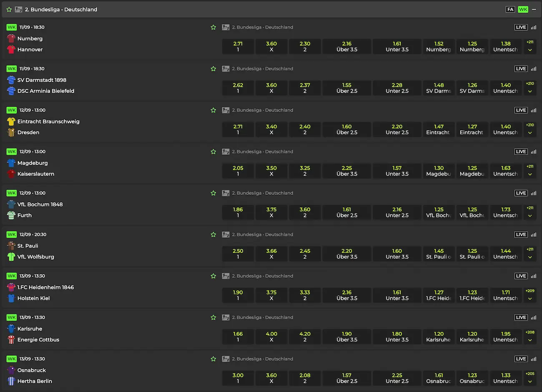The width and height of the screenshot is (542, 392).
Task: Click the LIVE badge for Braunschweig vs Dresden
Action: click(x=521, y=110)
